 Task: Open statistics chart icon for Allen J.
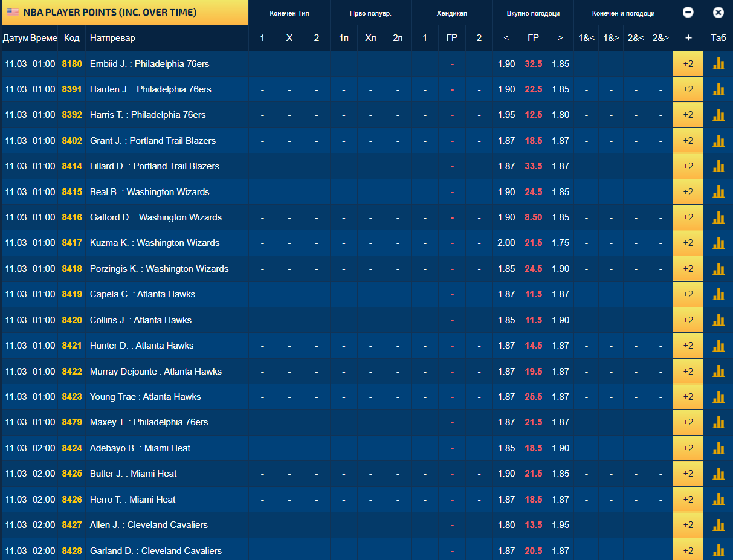(718, 525)
